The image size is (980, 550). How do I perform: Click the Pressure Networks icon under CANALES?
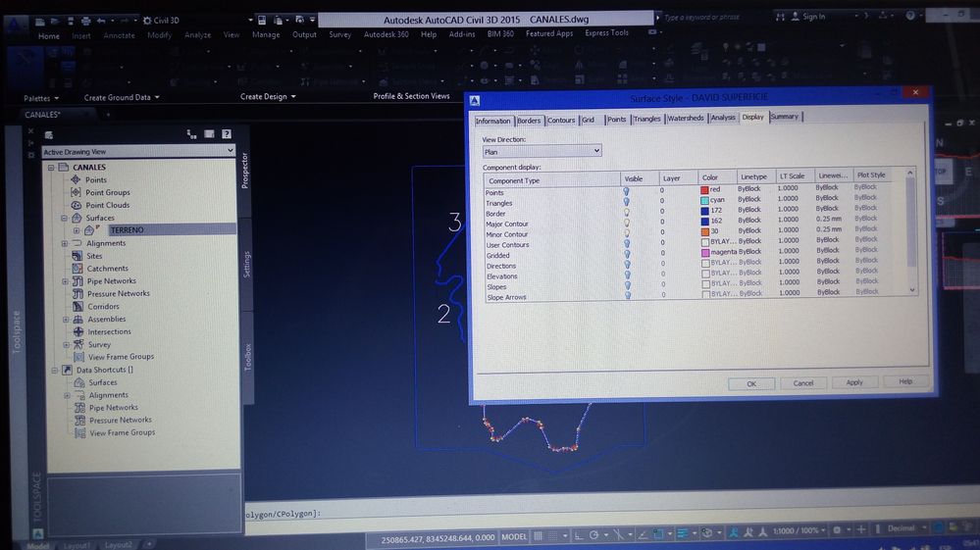[77, 293]
